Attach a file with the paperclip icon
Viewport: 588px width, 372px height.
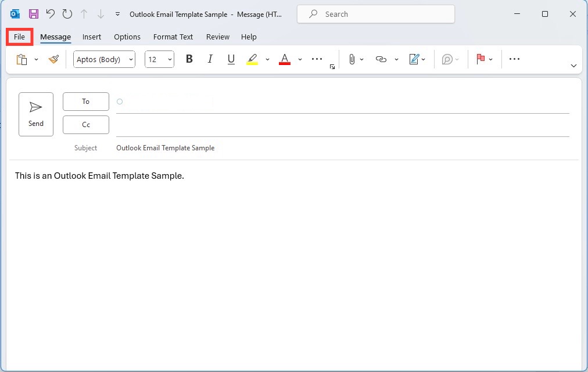pyautogui.click(x=352, y=59)
